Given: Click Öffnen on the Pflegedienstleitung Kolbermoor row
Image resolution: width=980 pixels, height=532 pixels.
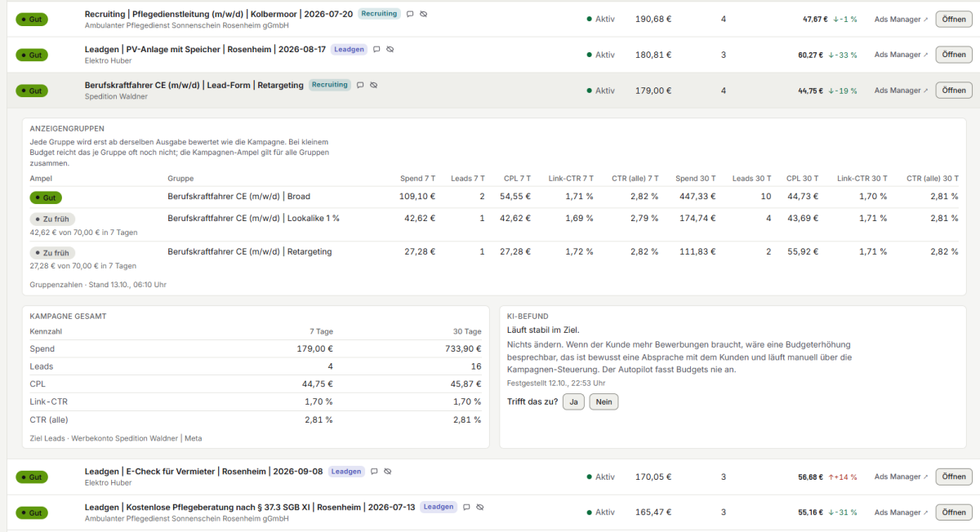Looking at the screenshot, I should pos(954,19).
